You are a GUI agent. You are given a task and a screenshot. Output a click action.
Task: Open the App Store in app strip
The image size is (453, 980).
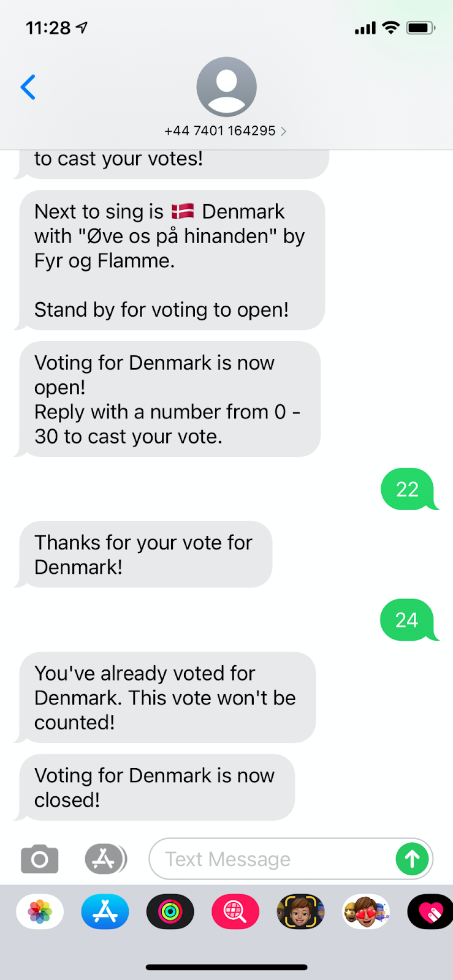point(105,912)
